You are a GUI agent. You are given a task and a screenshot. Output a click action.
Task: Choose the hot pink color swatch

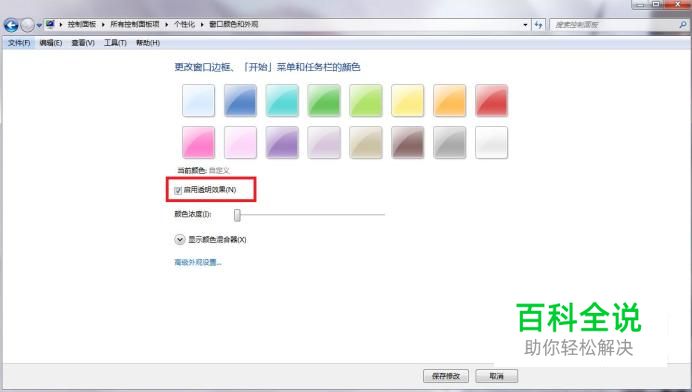[x=199, y=142]
